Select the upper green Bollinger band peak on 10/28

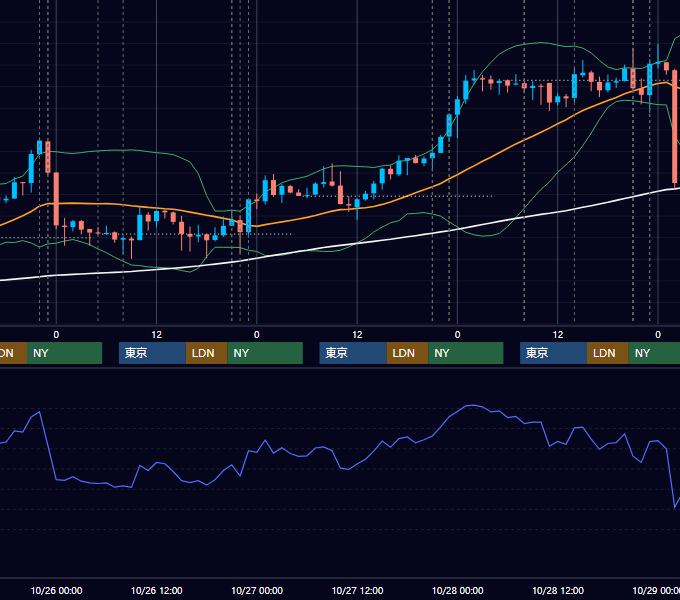pos(540,43)
